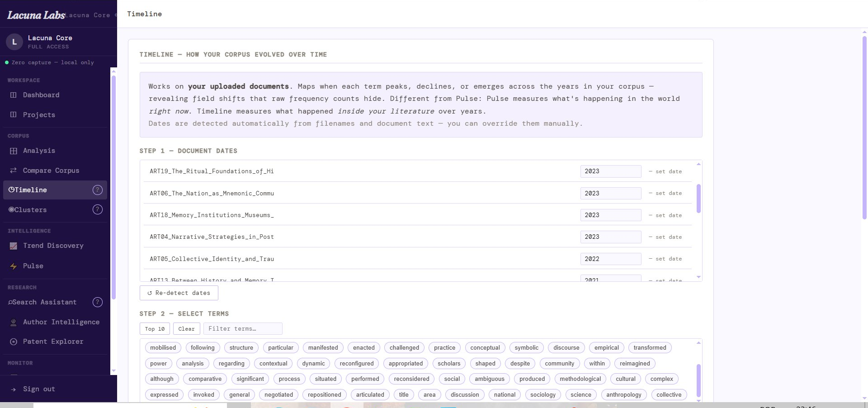Click the year field for ART18_Memory_Institutions

[x=611, y=215]
